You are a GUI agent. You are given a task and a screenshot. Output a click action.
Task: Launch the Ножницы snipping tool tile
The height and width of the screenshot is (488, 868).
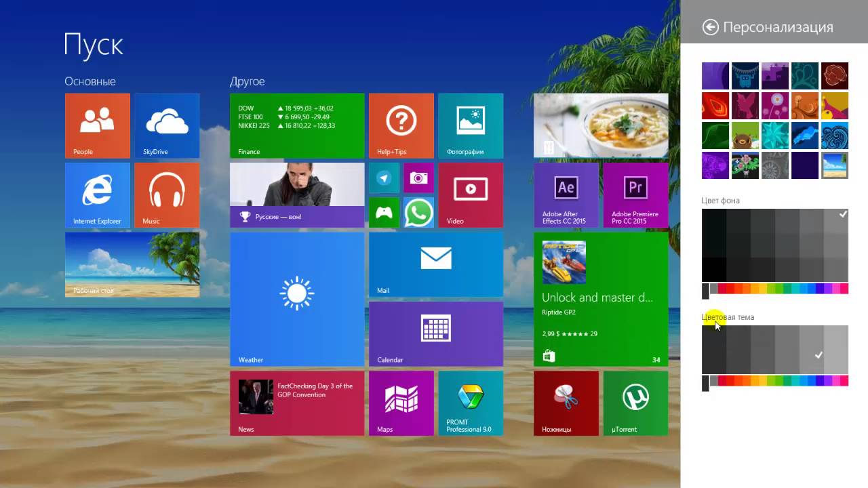pos(566,403)
